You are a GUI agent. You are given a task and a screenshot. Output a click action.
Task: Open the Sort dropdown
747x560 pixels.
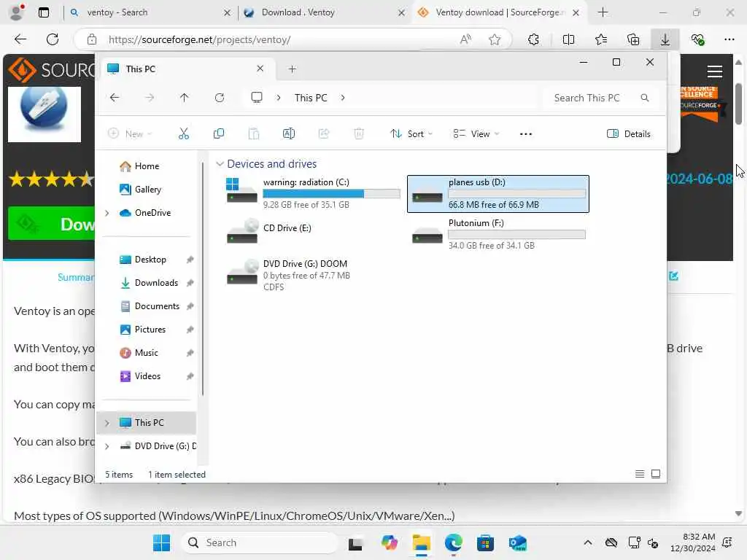(411, 134)
